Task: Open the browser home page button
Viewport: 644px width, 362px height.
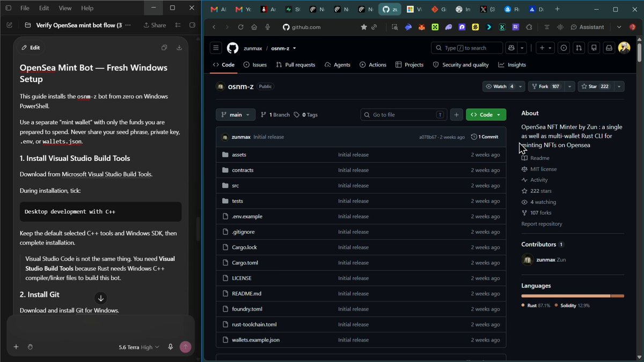Action: click(254, 27)
